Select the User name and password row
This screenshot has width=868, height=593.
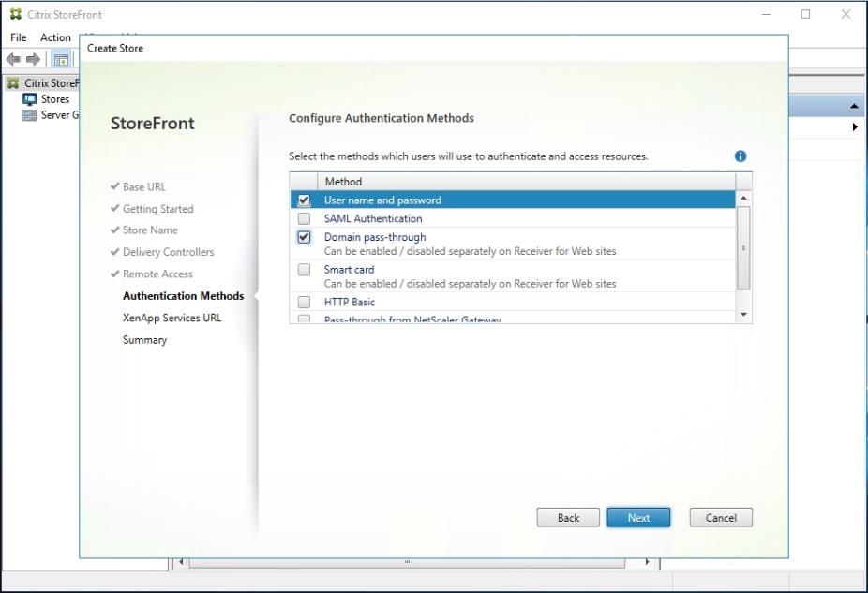tap(513, 200)
